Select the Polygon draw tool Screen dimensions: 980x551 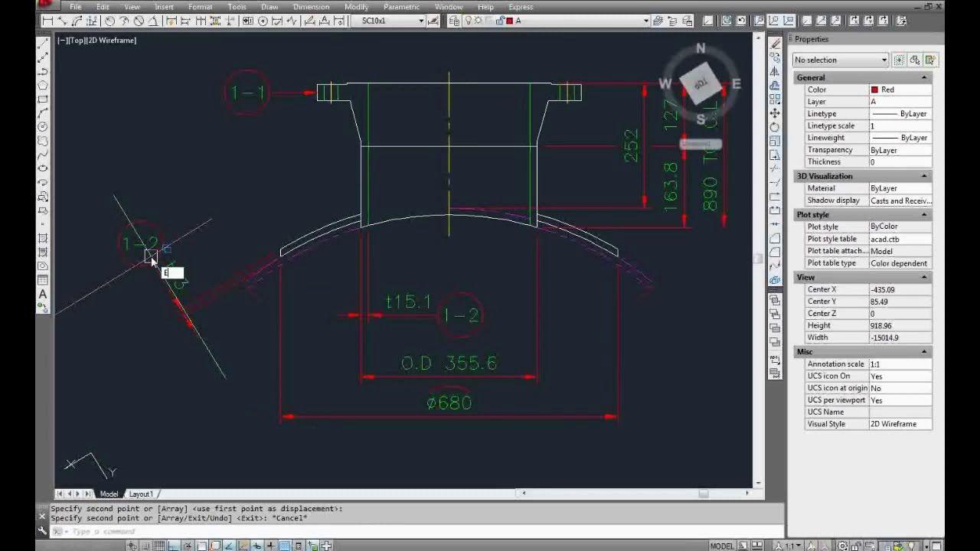[x=43, y=85]
